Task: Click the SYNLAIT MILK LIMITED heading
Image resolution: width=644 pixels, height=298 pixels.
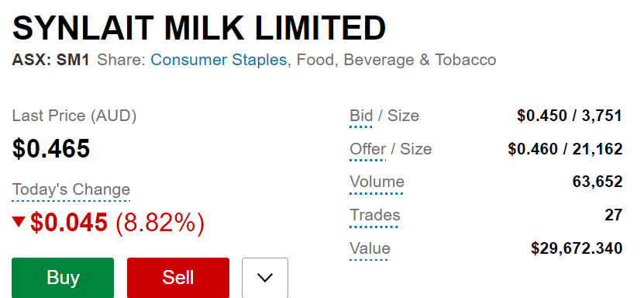Action: pos(199,27)
